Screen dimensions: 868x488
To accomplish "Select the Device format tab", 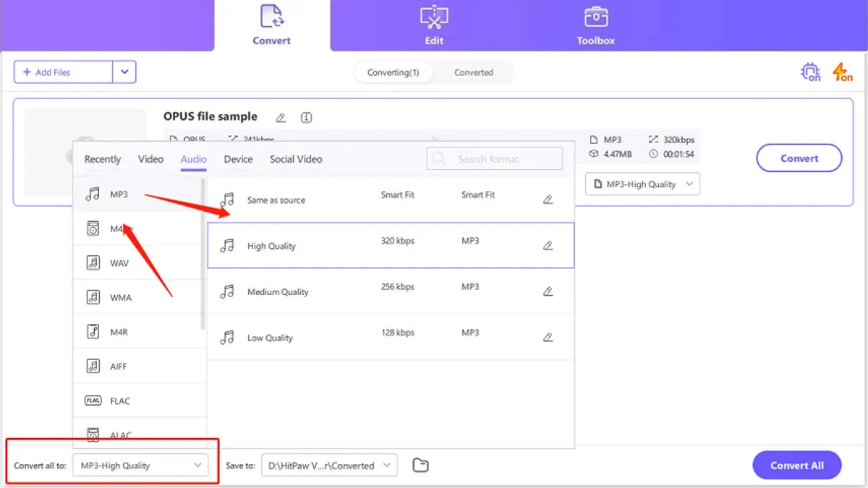I will (x=238, y=159).
